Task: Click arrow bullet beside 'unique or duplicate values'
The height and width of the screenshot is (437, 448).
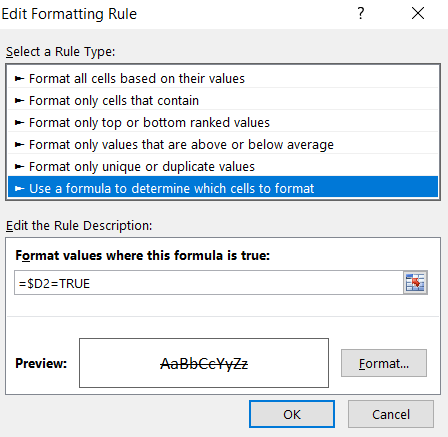Action: [x=19, y=167]
